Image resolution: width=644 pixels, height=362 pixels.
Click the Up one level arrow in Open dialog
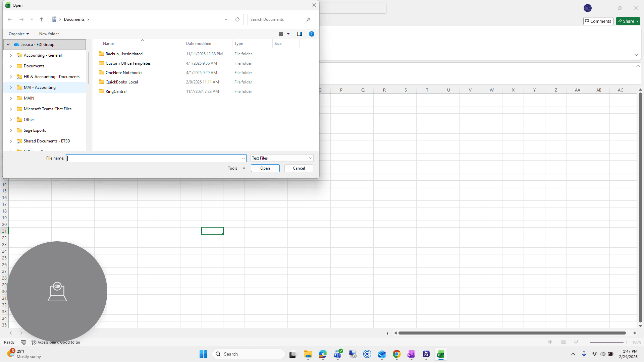41,19
